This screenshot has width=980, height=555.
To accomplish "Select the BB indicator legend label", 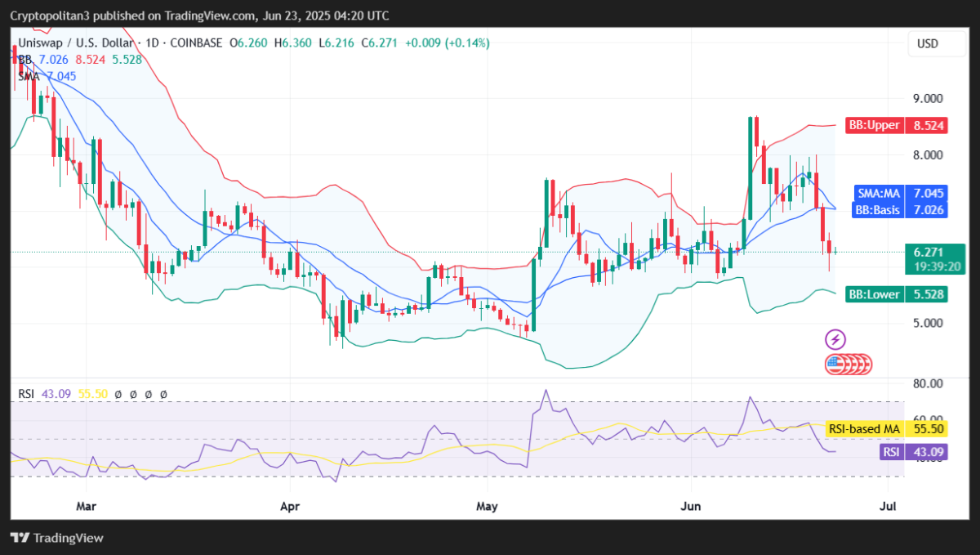I will tap(24, 60).
